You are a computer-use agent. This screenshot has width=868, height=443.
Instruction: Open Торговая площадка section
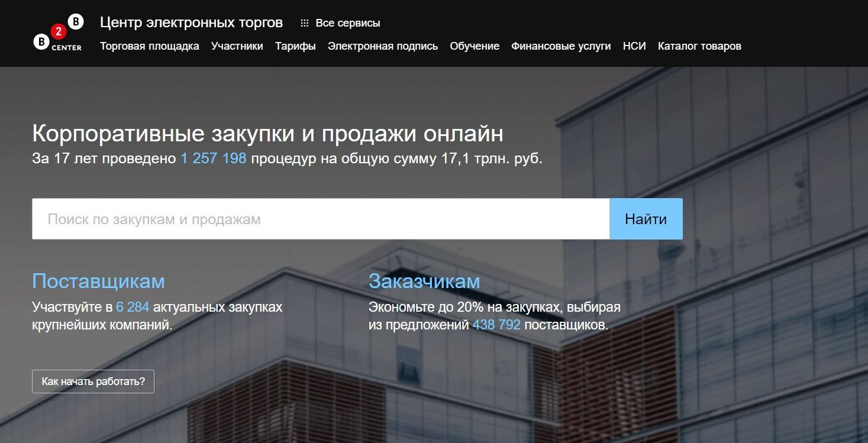(x=149, y=46)
